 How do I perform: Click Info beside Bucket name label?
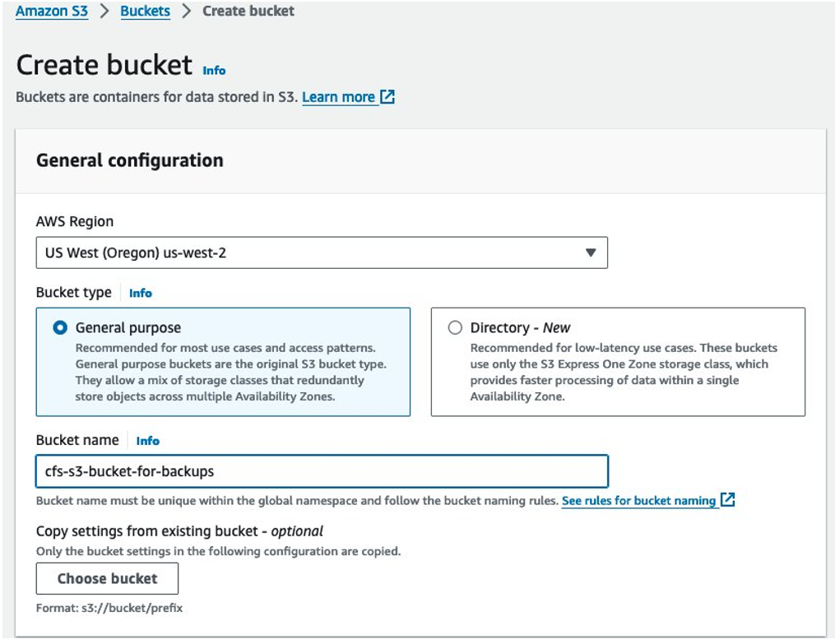[x=148, y=441]
